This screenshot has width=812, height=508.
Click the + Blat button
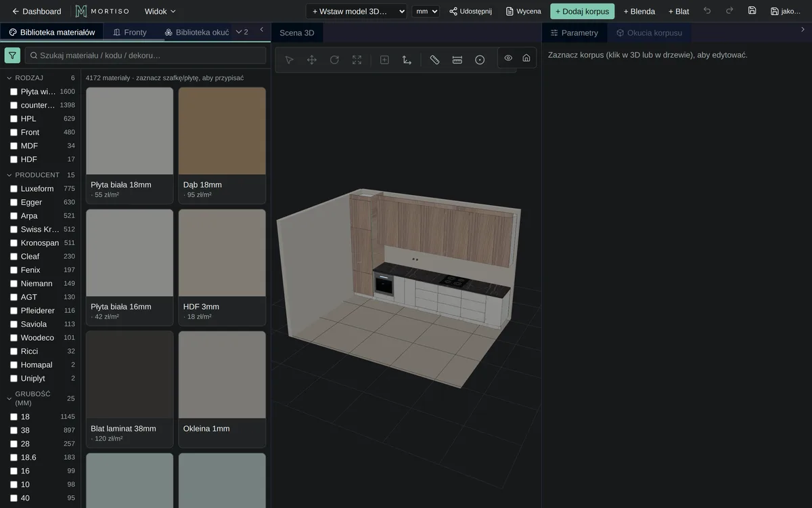coord(679,11)
